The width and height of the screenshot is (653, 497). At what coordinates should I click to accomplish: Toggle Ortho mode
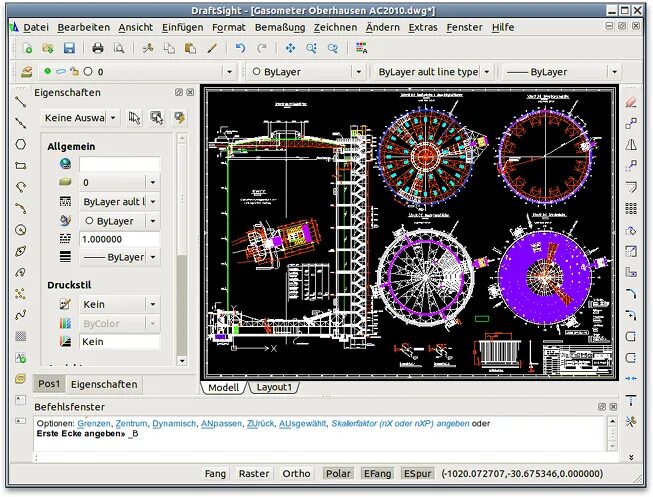tap(296, 474)
